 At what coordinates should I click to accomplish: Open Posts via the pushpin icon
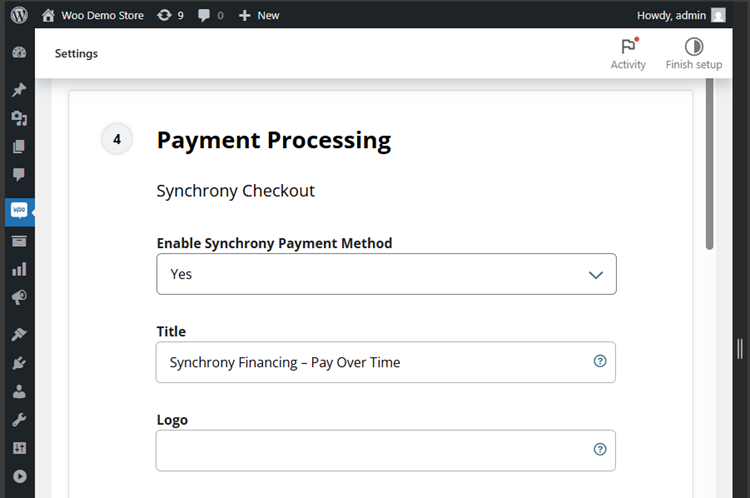(18, 90)
